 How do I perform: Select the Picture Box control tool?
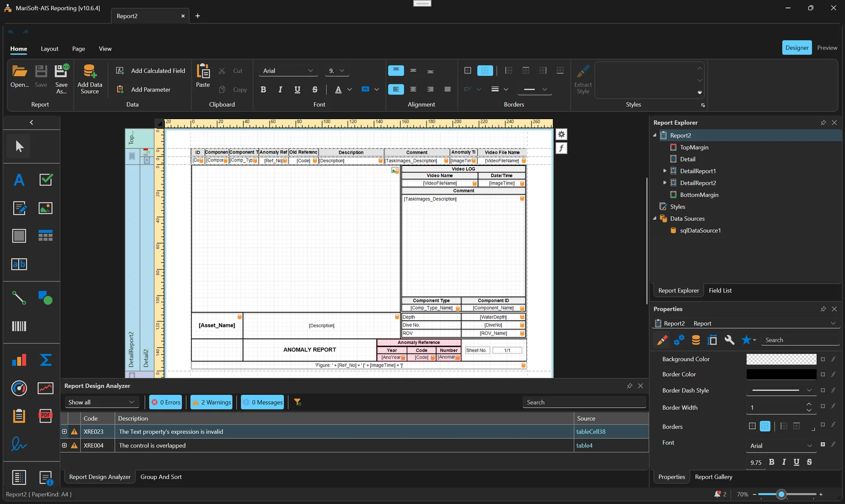tap(45, 208)
